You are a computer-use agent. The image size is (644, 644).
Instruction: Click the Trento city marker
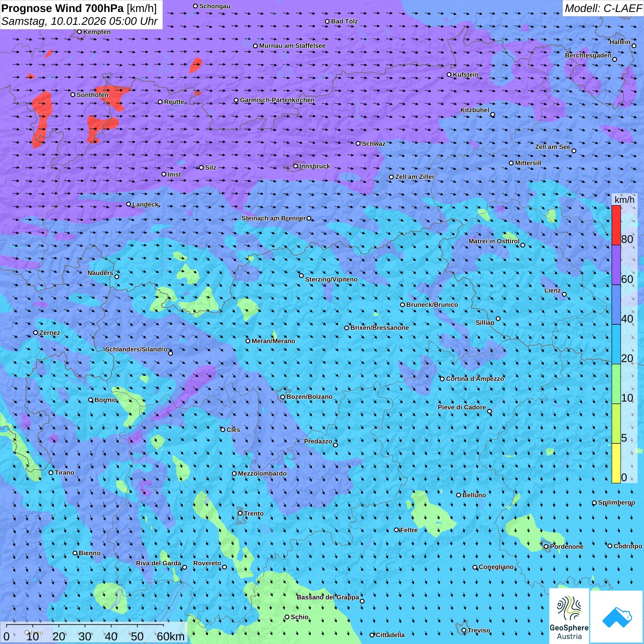(240, 513)
